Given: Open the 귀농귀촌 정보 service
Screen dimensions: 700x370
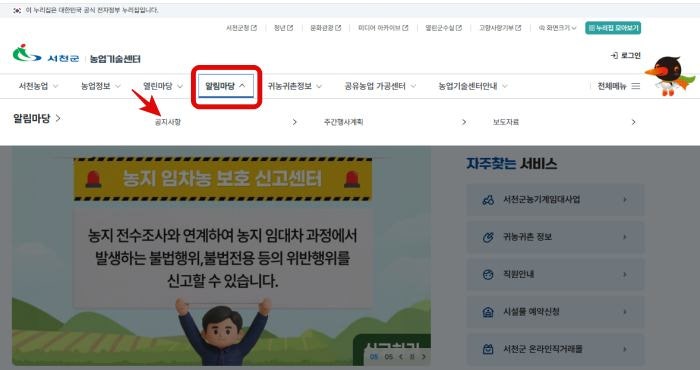Looking at the screenshot, I should point(555,237).
